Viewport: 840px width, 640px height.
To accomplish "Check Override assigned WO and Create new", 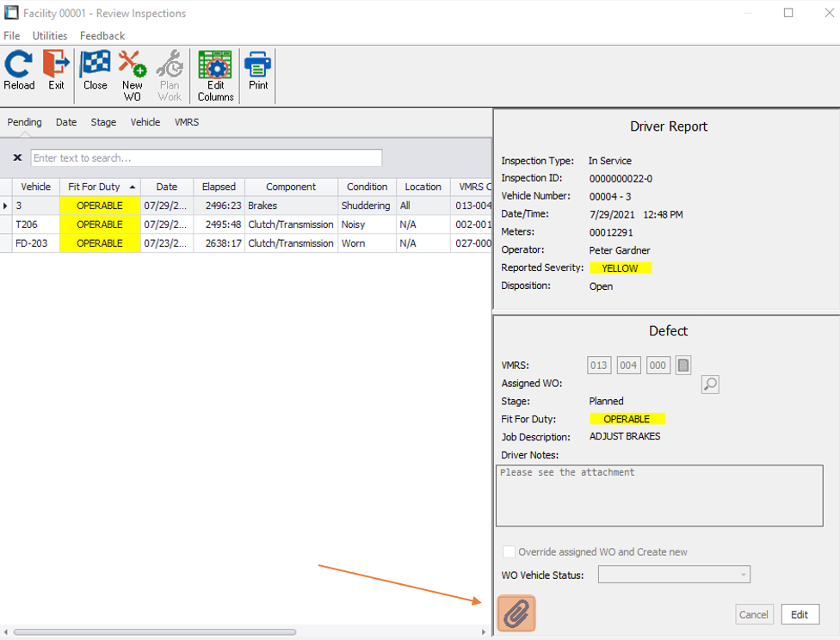I will 510,552.
